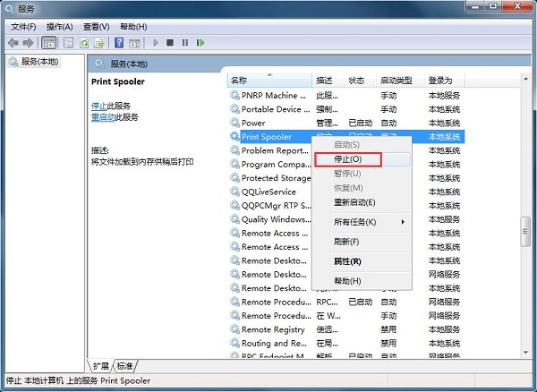Viewport: 537px width, 392px height.
Task: Click the Pause service toolbar icon
Action: coord(185,43)
